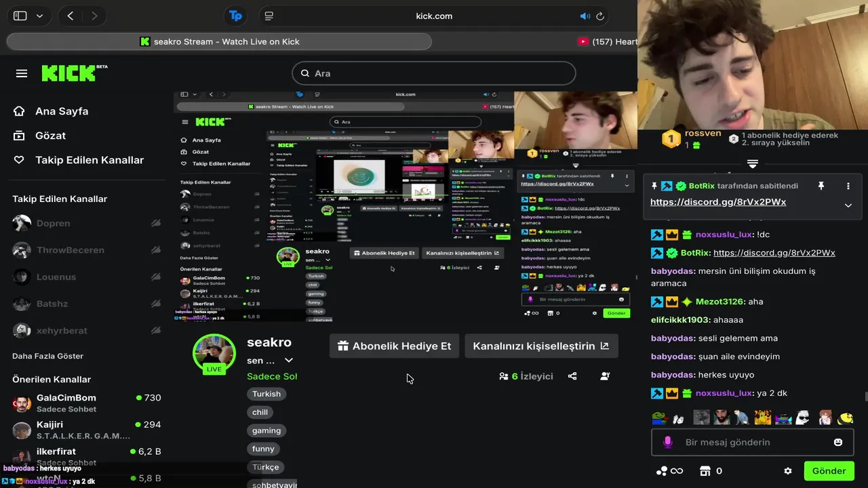Open page reader menu icon in address bar
The height and width of the screenshot is (488, 868).
coord(269,16)
